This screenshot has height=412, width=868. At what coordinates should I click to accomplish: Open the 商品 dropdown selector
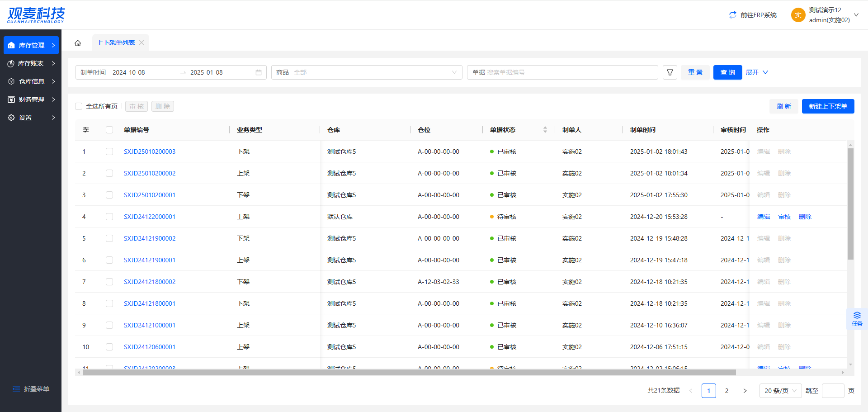366,72
